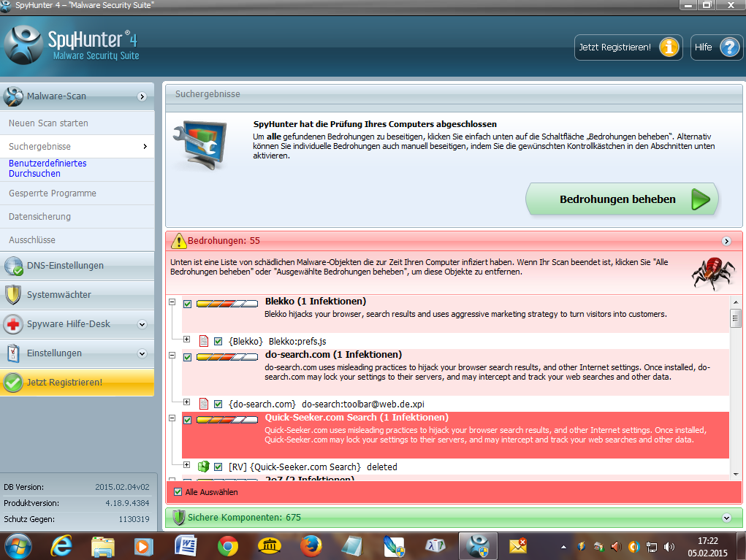746x560 pixels.
Task: Open Gesperrte Programme
Action: point(77,193)
